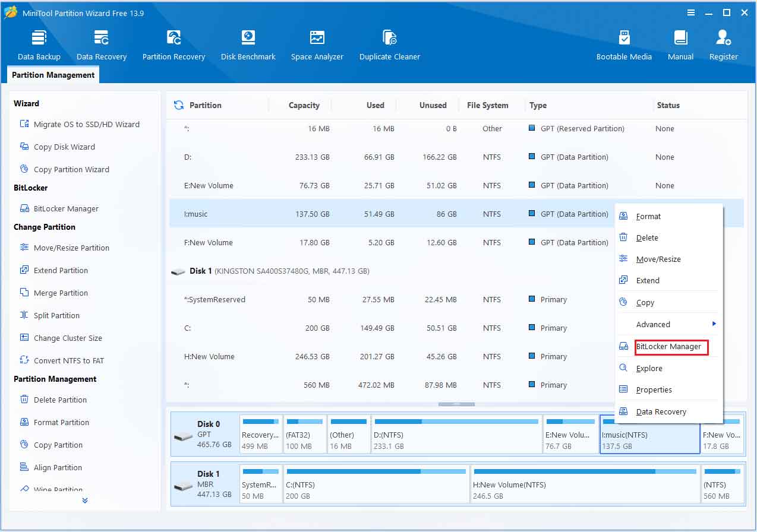Open the Manual
Image resolution: width=757 pixels, height=532 pixels.
click(x=680, y=45)
